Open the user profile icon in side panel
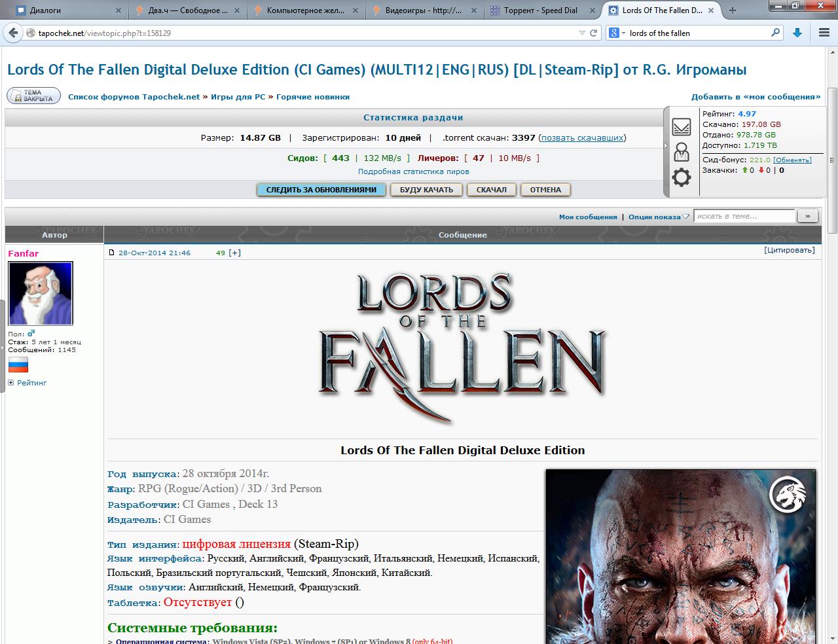The width and height of the screenshot is (838, 644). [x=682, y=152]
